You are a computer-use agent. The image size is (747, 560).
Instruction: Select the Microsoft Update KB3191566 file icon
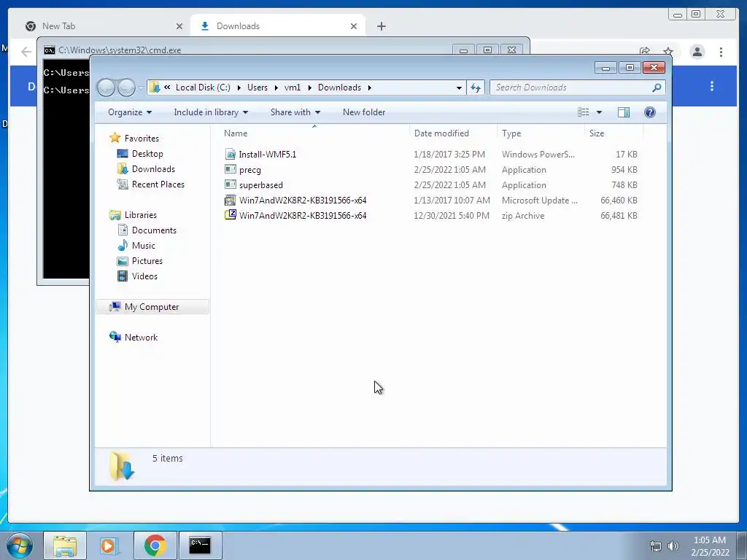click(x=231, y=200)
